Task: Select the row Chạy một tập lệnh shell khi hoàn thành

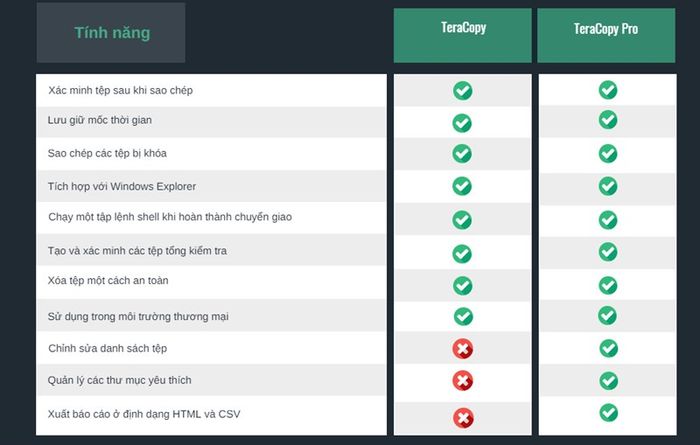Action: tap(212, 217)
